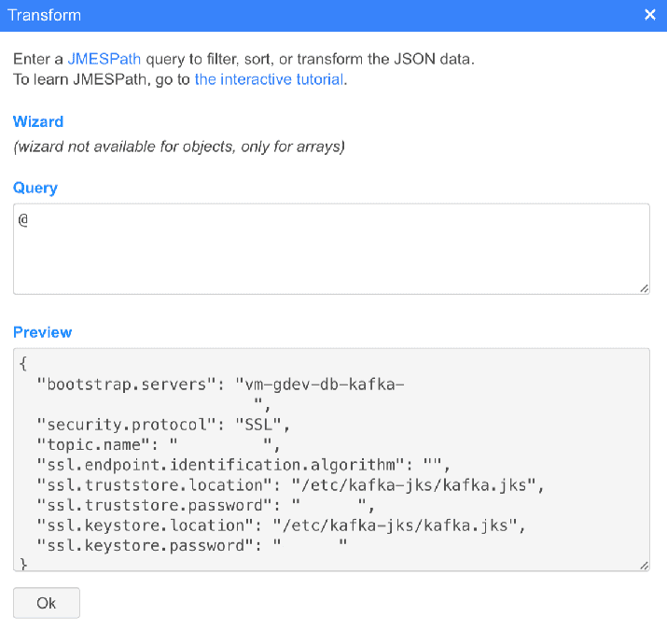
Task: Click the resize handle of the Preview box
Action: pyautogui.click(x=644, y=566)
